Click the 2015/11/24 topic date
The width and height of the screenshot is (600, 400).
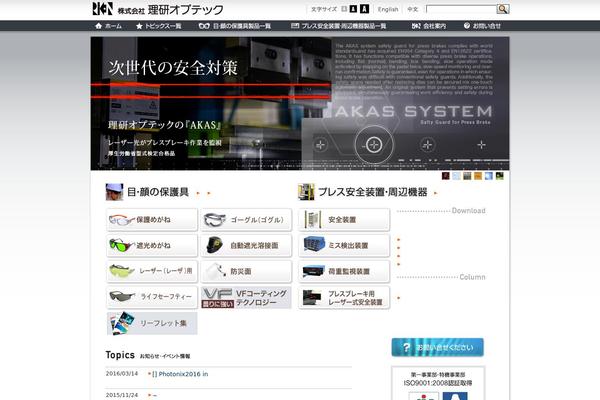(x=122, y=395)
